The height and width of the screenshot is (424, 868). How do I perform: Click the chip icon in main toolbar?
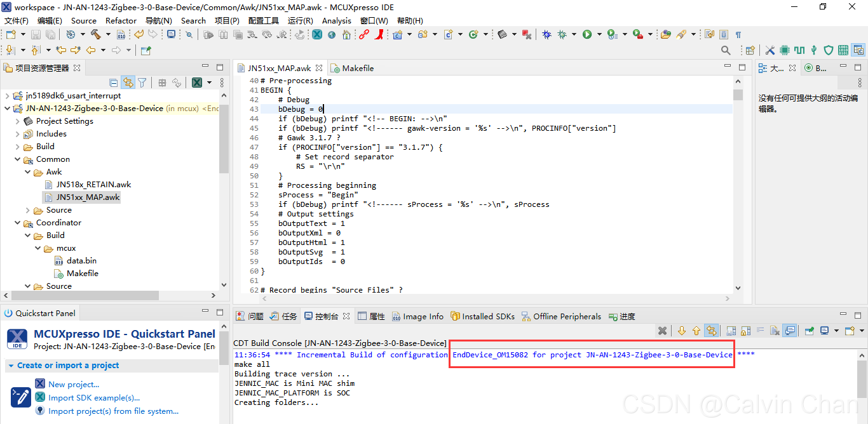click(502, 34)
